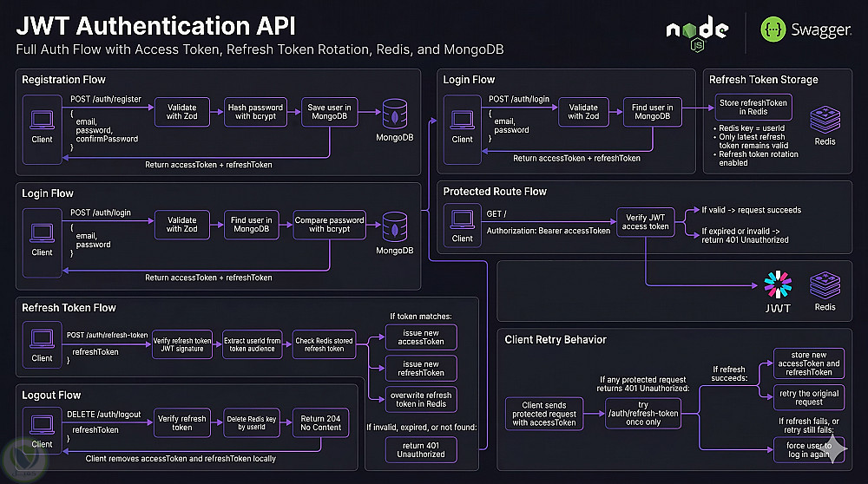The height and width of the screenshot is (484, 868).
Task: Select the "Hash password with bcrypt" box
Action: click(x=255, y=111)
